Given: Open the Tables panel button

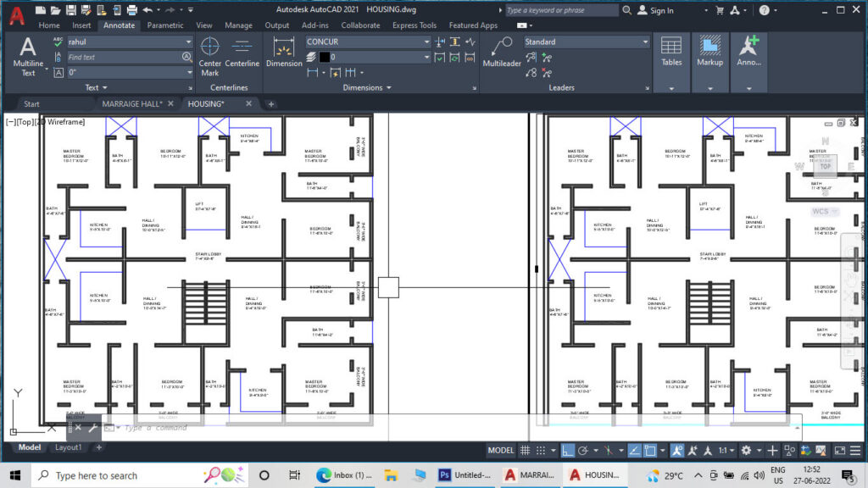Looking at the screenshot, I should click(x=671, y=53).
